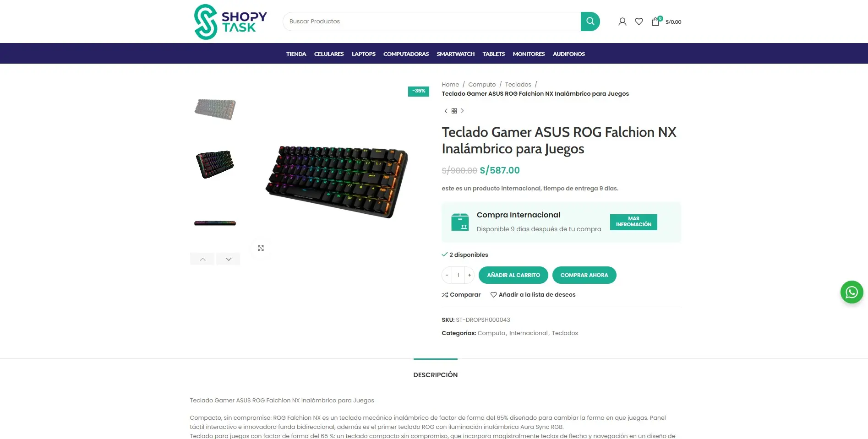The image size is (868, 439).
Task: Select the white keyboard thumbnail image
Action: coord(215,109)
